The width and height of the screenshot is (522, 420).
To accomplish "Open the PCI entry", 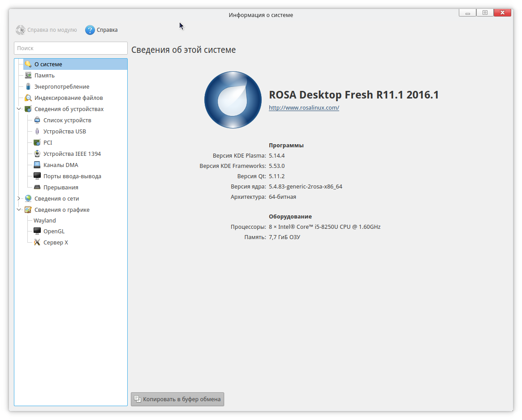I will [48, 142].
